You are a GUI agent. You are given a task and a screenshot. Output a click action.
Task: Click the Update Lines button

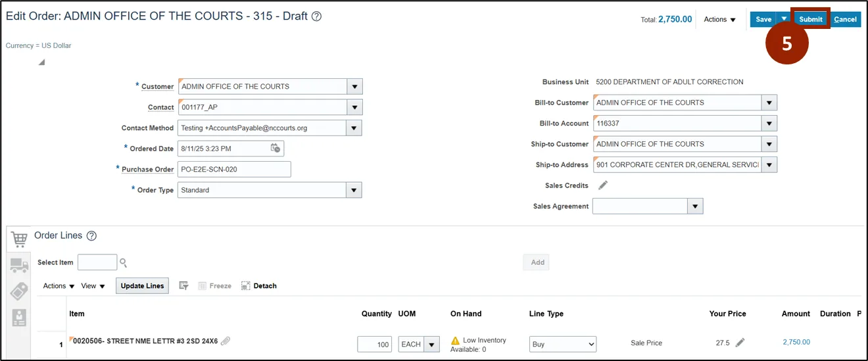142,286
